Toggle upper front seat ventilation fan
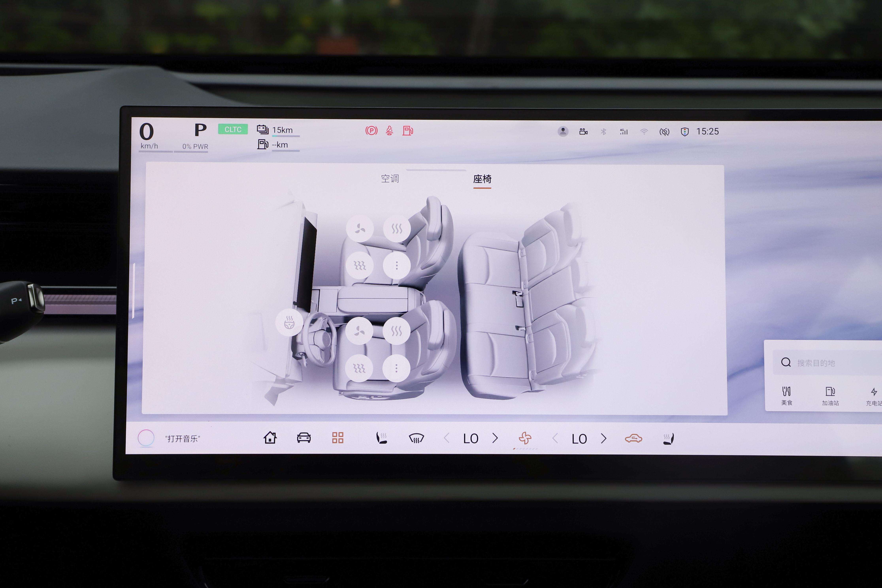882x588 pixels. [x=360, y=229]
